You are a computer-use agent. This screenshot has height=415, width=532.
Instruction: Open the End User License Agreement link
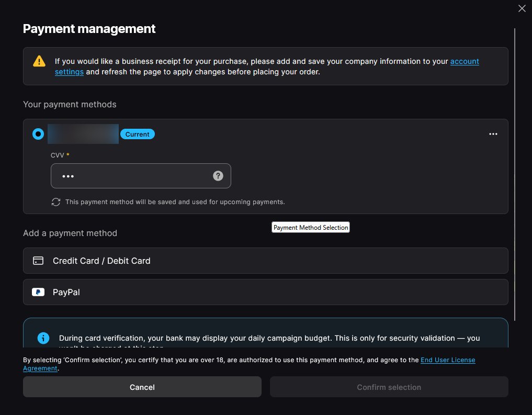point(448,360)
